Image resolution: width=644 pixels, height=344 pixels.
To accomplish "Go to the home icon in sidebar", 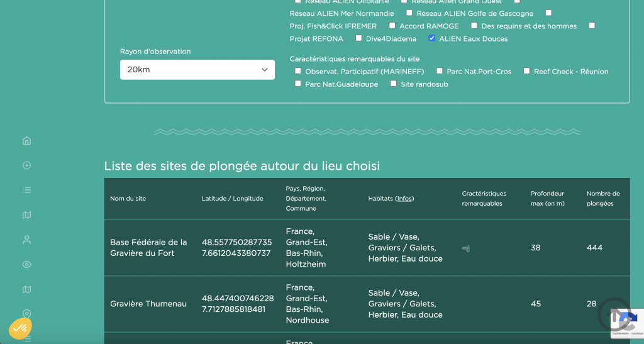I will [26, 141].
